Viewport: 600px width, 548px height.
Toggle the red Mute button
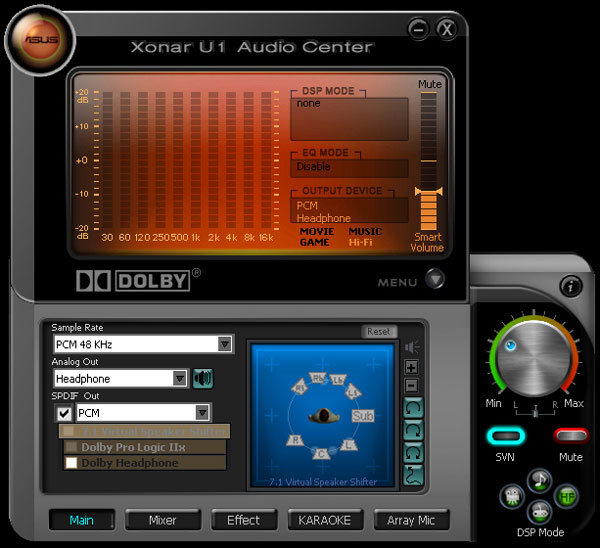[x=571, y=435]
